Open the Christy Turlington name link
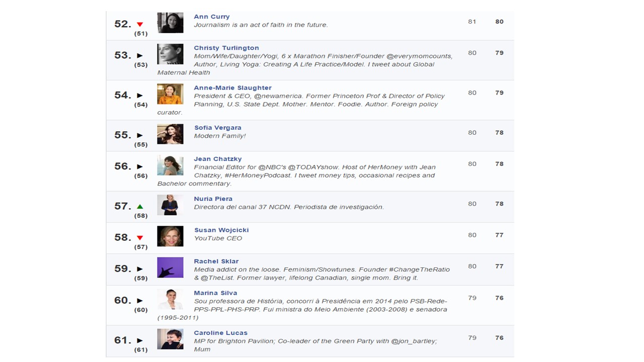This screenshot has height=362, width=644. click(x=226, y=48)
